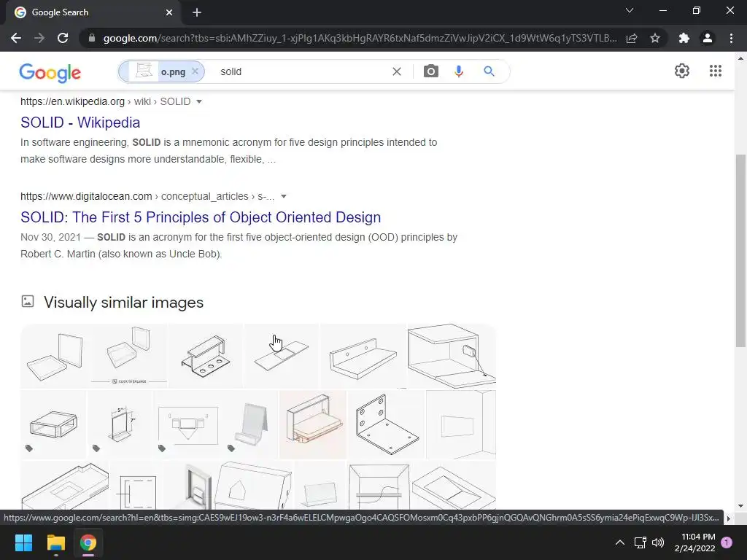Open volume control tray icon
747x560 pixels.
pyautogui.click(x=658, y=542)
